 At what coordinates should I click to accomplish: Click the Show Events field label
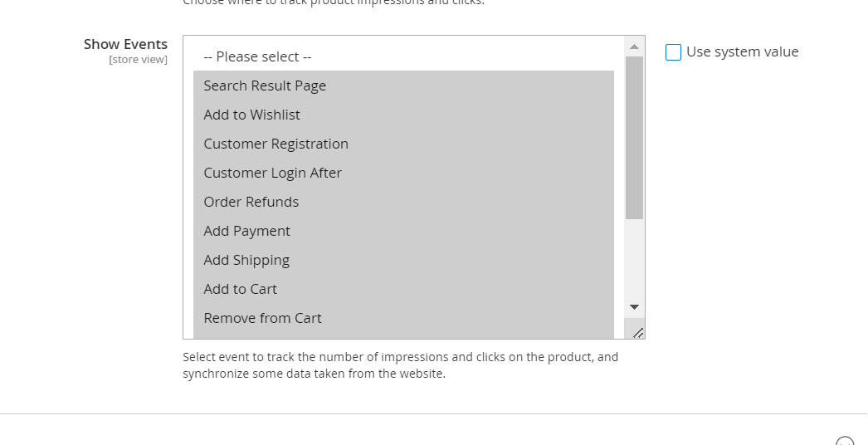click(125, 44)
